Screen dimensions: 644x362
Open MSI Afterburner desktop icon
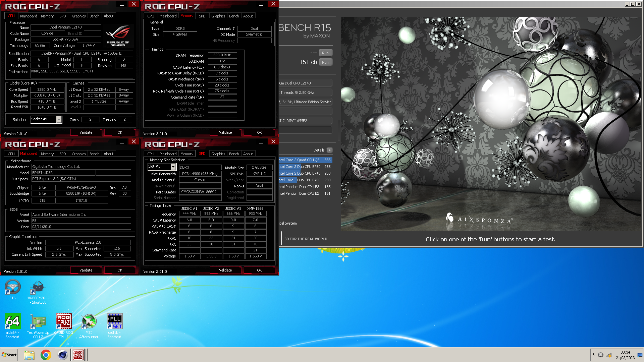point(89,325)
